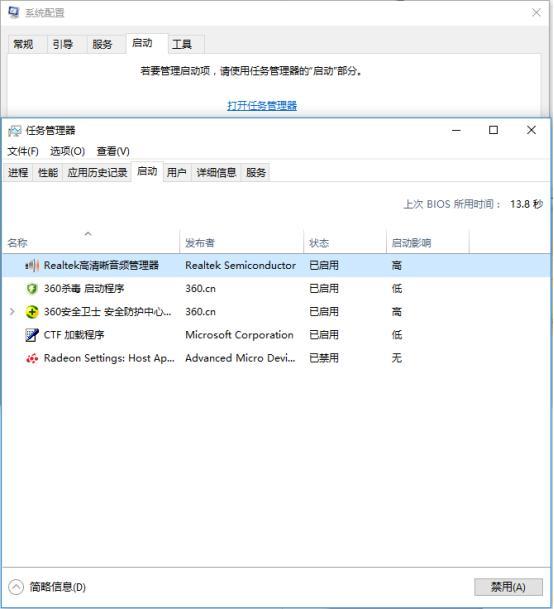Viewport: 554px width, 609px height.
Task: Switch to the 详细信息 tab
Action: coord(216,172)
